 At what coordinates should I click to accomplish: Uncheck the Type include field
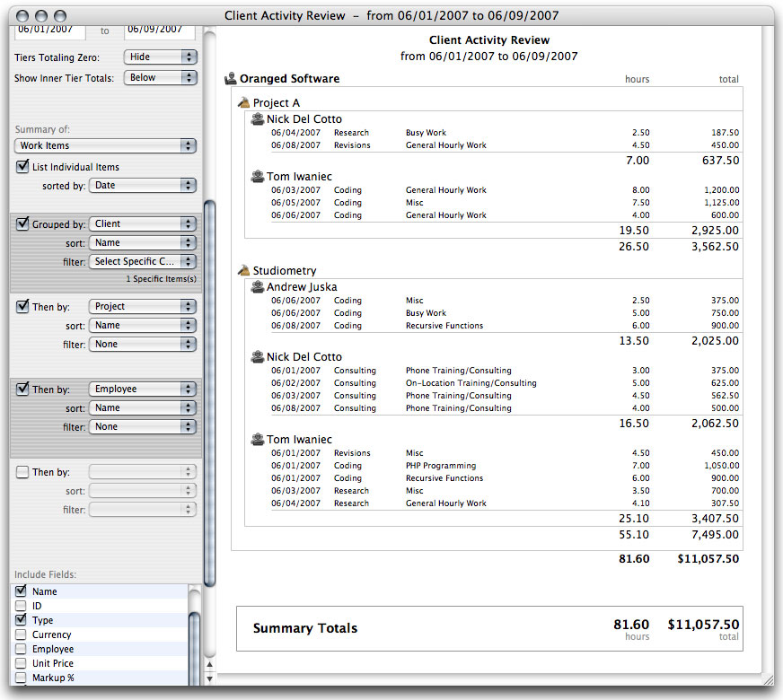(x=21, y=619)
